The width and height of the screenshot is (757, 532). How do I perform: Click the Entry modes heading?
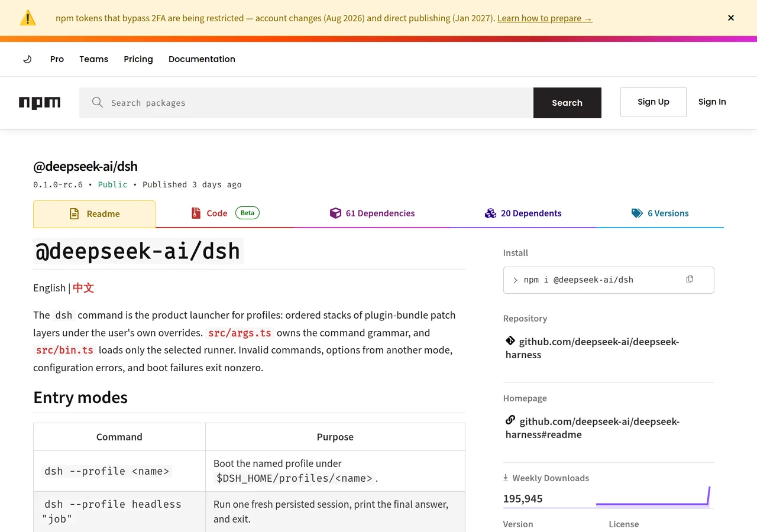[80, 397]
